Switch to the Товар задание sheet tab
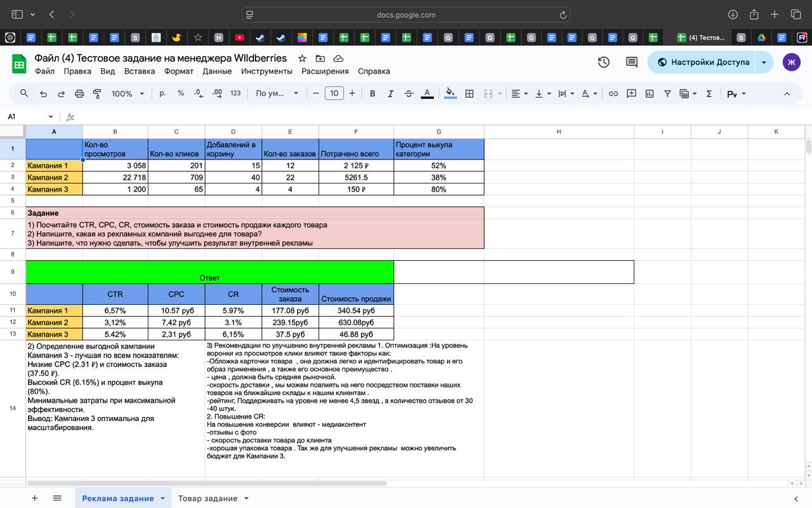The width and height of the screenshot is (812, 508). point(207,498)
